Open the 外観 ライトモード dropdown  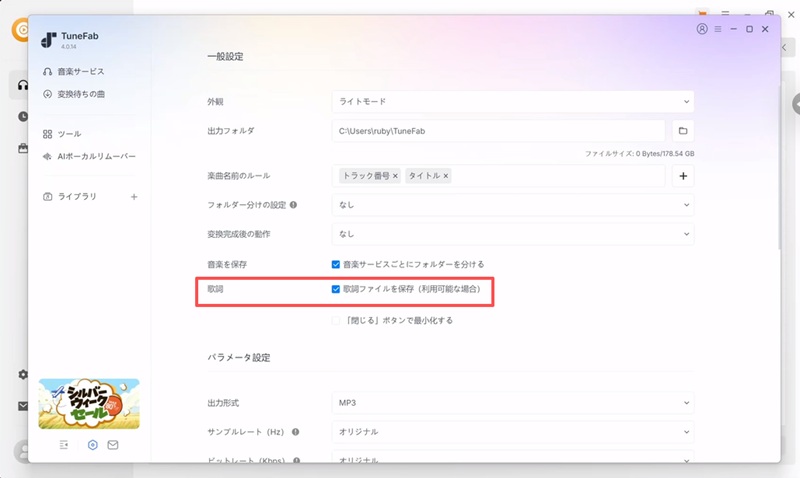tap(513, 102)
